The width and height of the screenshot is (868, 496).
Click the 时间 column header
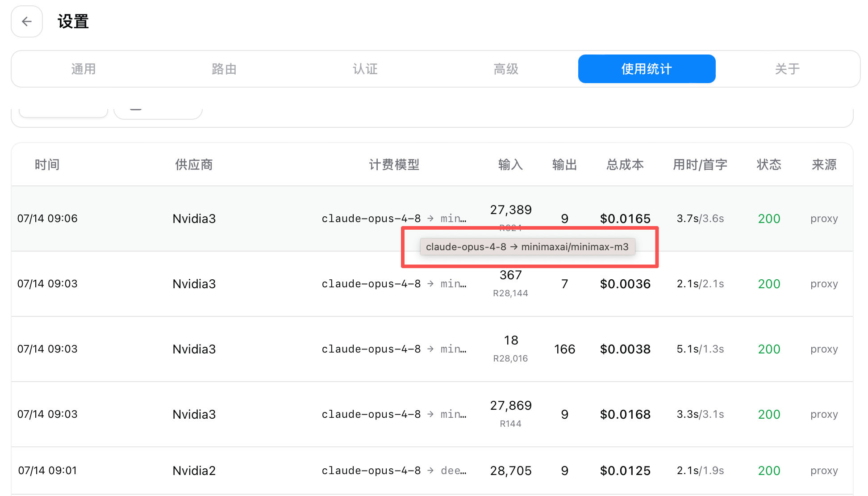click(47, 164)
